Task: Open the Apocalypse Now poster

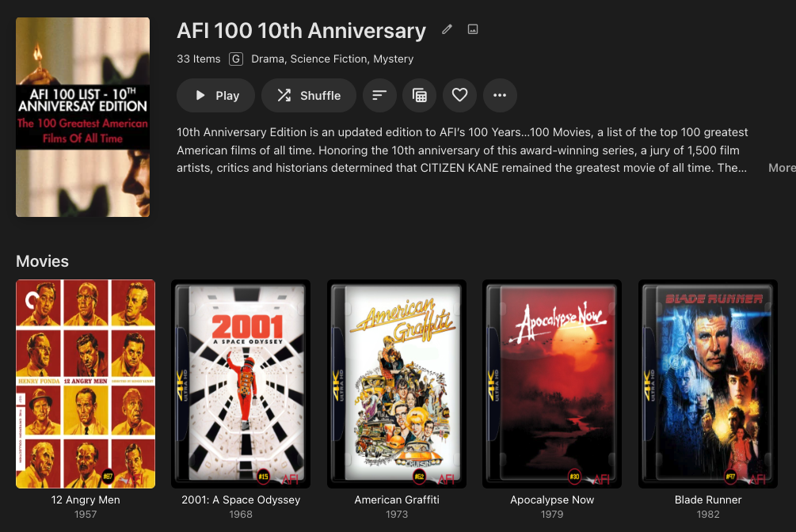Action: [552, 384]
